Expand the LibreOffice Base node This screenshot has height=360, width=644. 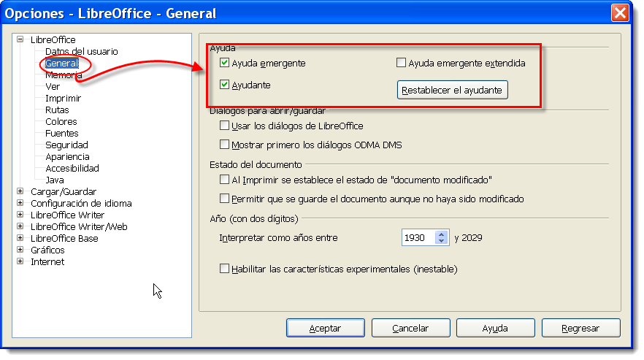(20, 238)
